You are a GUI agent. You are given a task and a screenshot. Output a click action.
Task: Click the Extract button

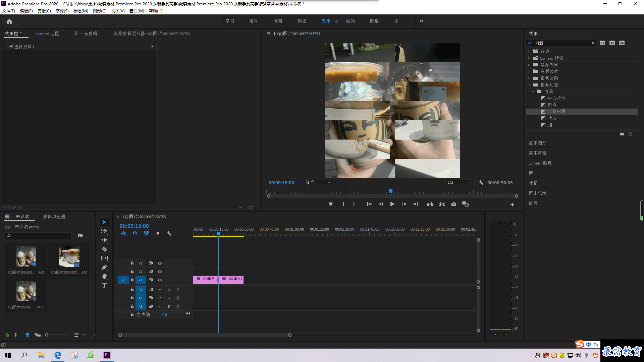point(442,204)
